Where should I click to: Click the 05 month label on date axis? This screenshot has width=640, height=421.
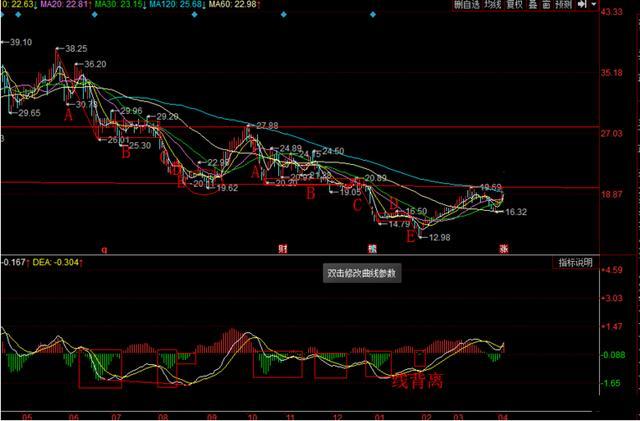(x=27, y=417)
